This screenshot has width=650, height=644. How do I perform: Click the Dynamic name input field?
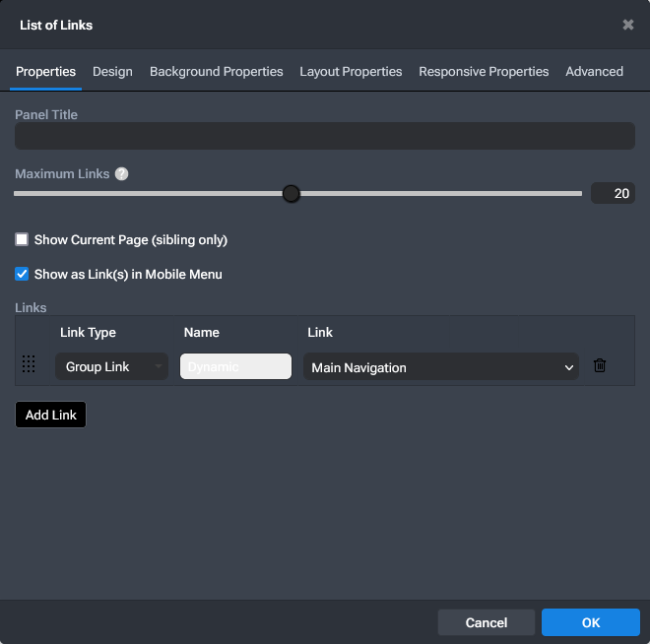(235, 366)
